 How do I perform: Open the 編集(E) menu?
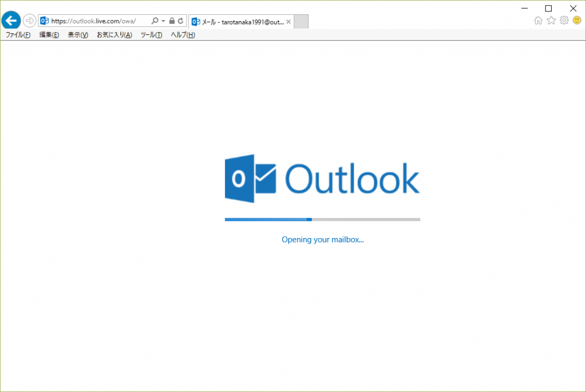pos(49,35)
